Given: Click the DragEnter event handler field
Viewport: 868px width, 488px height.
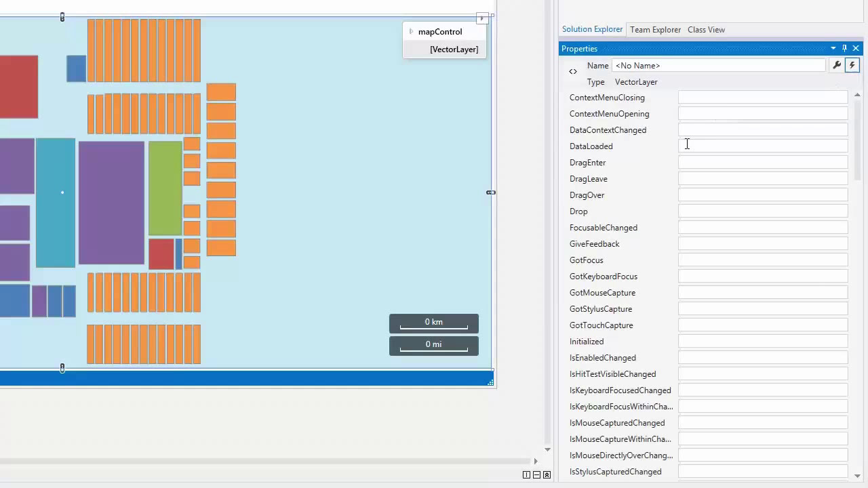Looking at the screenshot, I should (x=763, y=163).
